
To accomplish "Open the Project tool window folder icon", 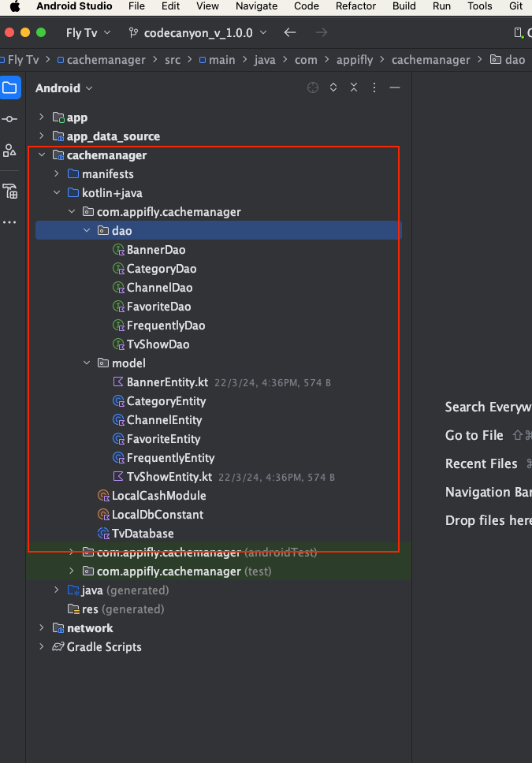I will (x=10, y=87).
